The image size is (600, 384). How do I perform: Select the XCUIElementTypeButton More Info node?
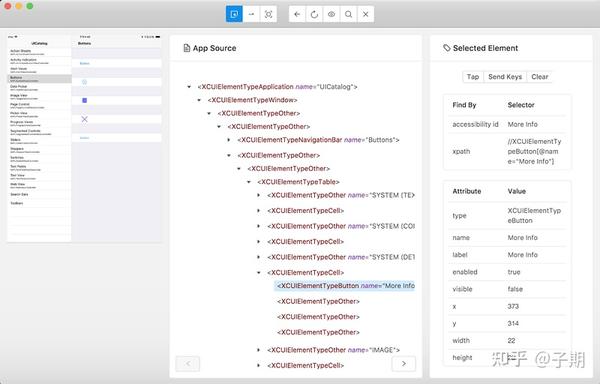[x=345, y=286]
